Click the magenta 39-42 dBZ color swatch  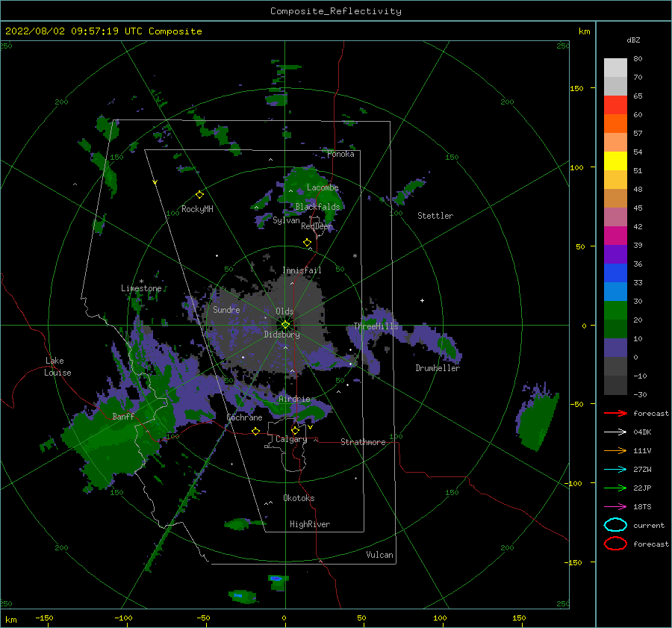coord(615,236)
